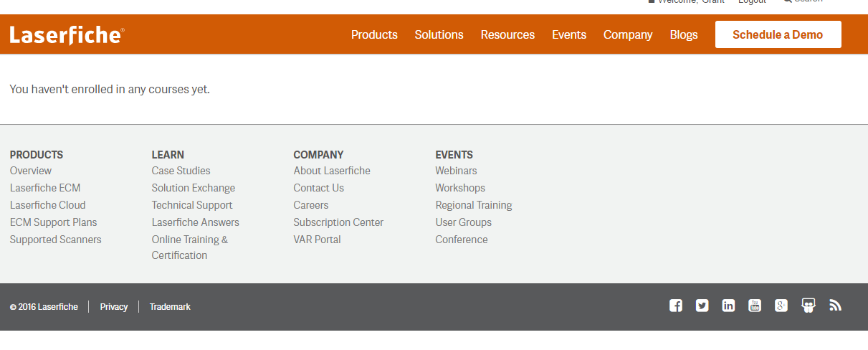
Task: Open the Facebook social icon
Action: coord(675,306)
